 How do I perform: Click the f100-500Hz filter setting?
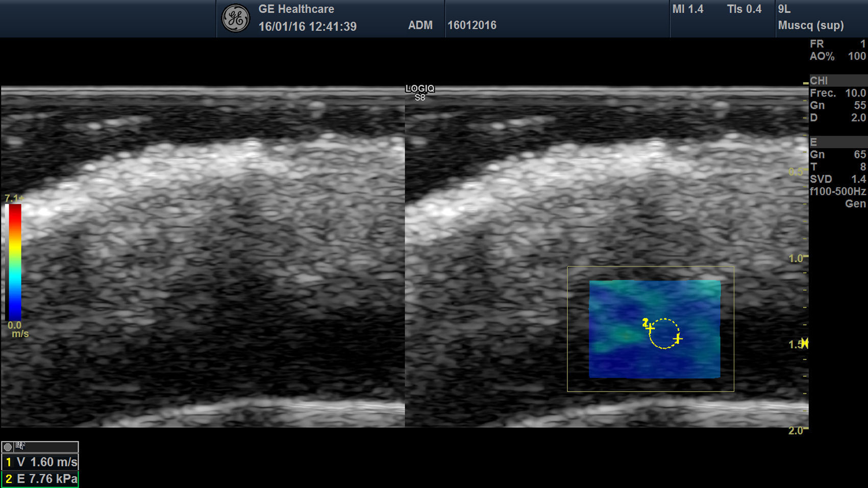click(x=837, y=191)
